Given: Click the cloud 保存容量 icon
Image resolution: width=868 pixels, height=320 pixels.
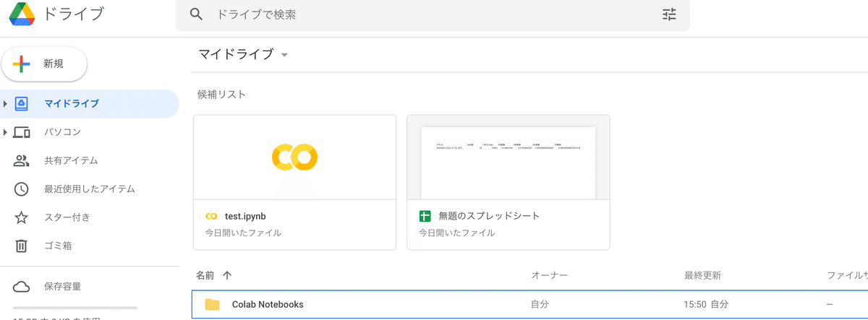Looking at the screenshot, I should (22, 287).
